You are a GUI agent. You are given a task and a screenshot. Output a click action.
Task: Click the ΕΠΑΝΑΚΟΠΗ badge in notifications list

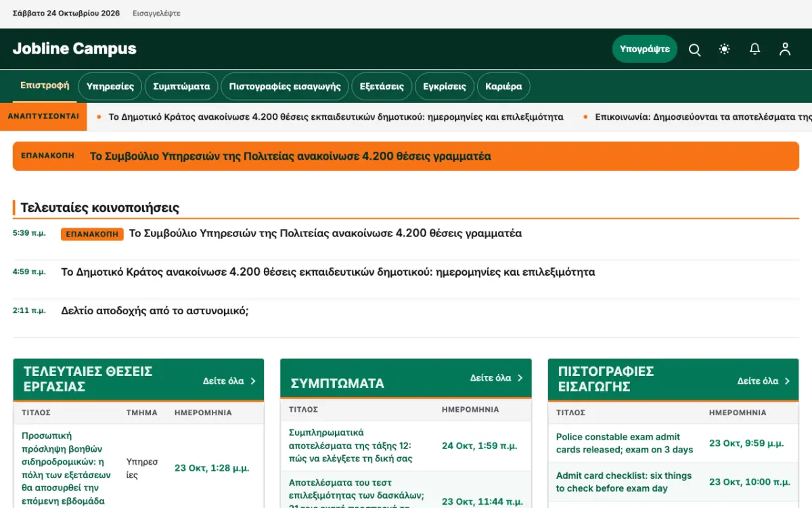click(92, 234)
